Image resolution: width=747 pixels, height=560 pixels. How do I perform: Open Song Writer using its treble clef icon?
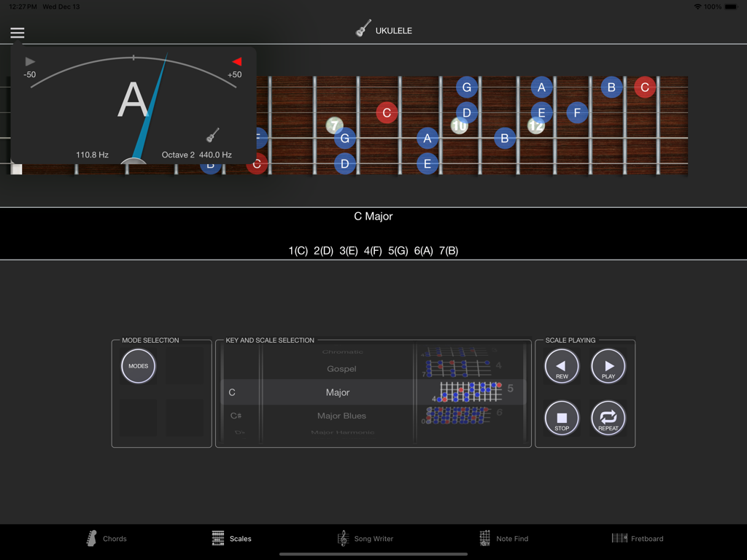(x=343, y=538)
